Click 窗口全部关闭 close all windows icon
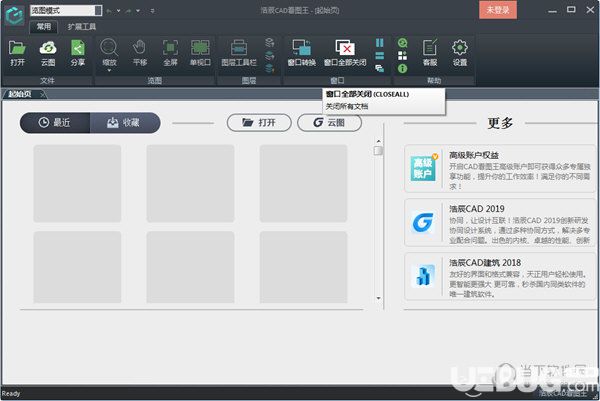 click(x=345, y=48)
